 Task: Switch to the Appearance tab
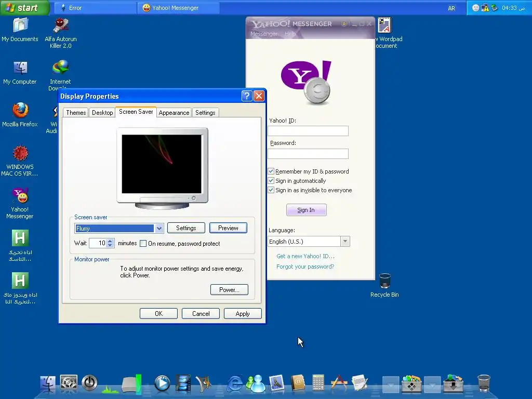click(174, 113)
